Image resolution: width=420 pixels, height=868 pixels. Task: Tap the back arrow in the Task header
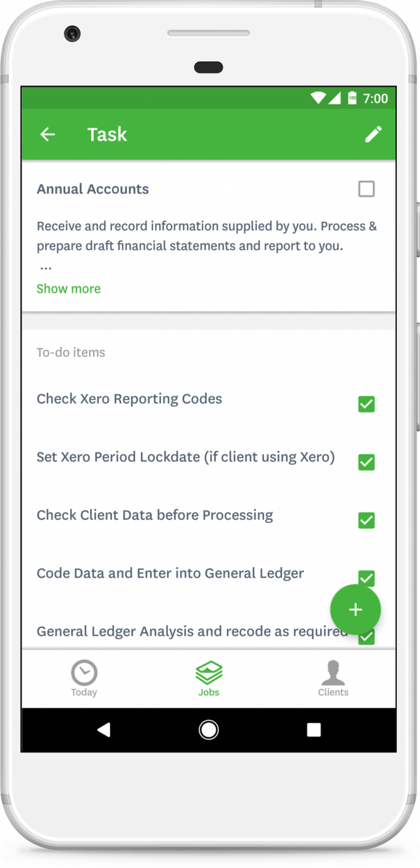coord(47,134)
